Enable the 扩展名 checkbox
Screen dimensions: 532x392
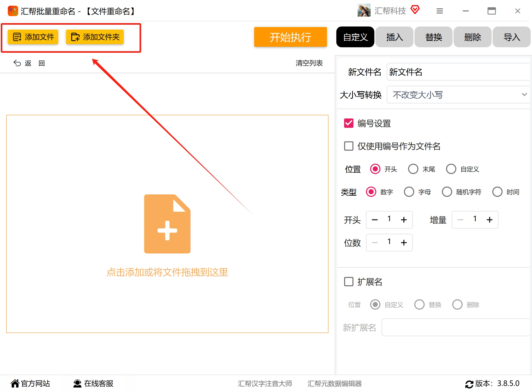click(349, 282)
